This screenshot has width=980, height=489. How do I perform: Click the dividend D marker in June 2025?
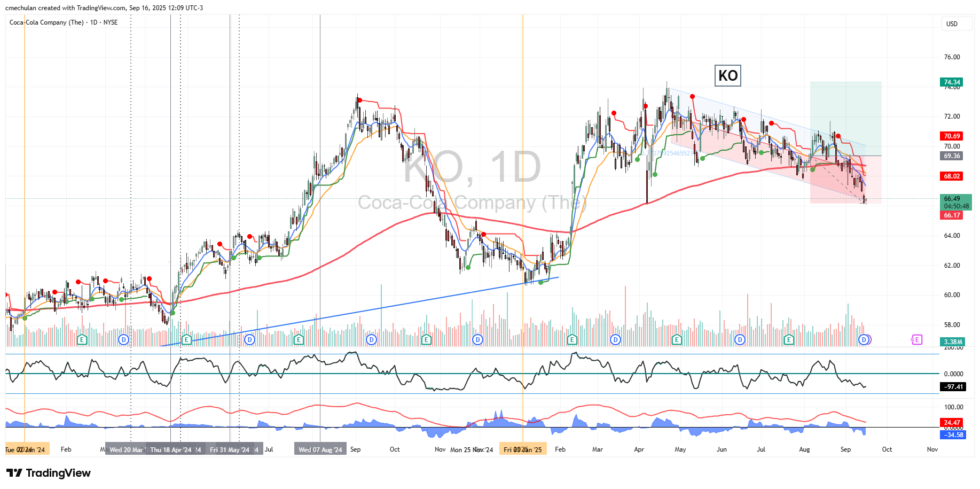point(740,339)
